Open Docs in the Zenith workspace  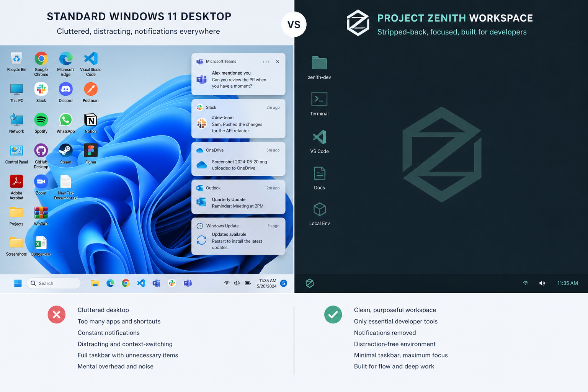click(x=319, y=173)
